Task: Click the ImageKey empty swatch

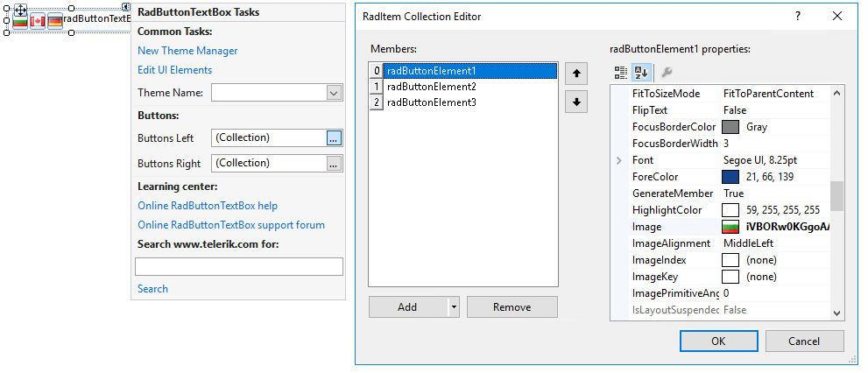Action: coord(730,277)
